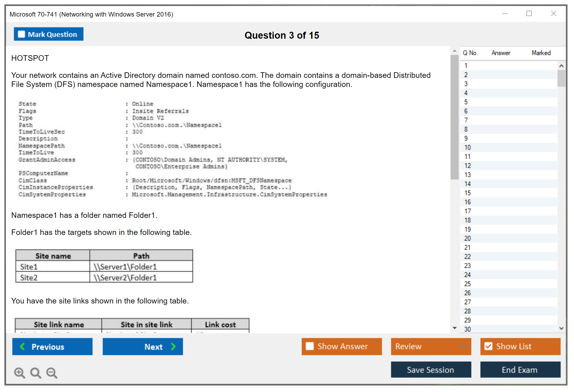Image resolution: width=574 pixels, height=392 pixels.
Task: Expand the site links table scrolled area
Action: click(x=453, y=330)
